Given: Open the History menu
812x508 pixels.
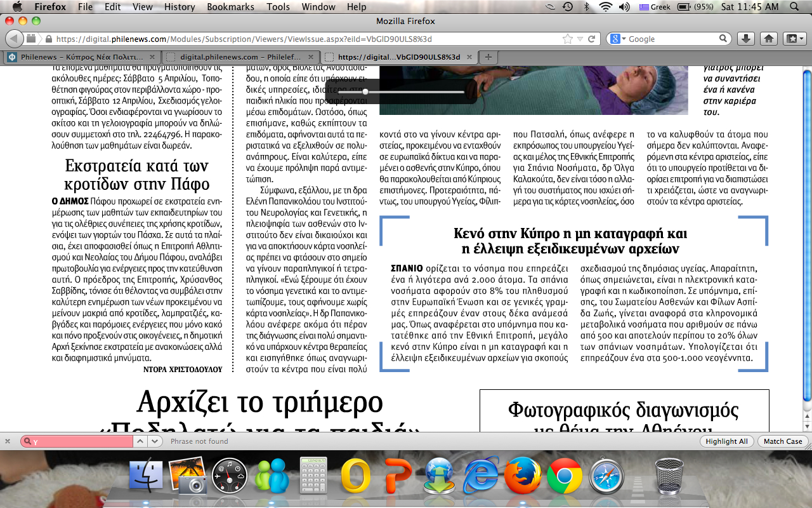Looking at the screenshot, I should [x=180, y=7].
